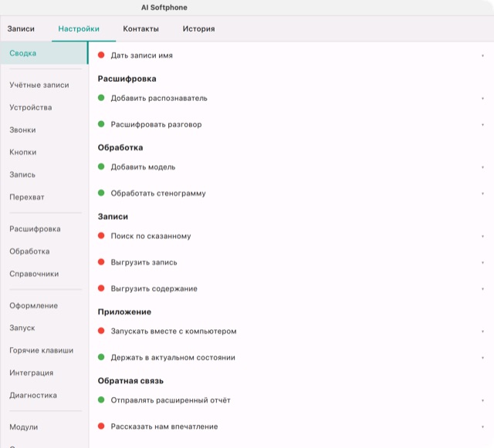The width and height of the screenshot is (494, 448).
Task: Click green status dot for Расшифровать разговор
Action: pos(101,124)
